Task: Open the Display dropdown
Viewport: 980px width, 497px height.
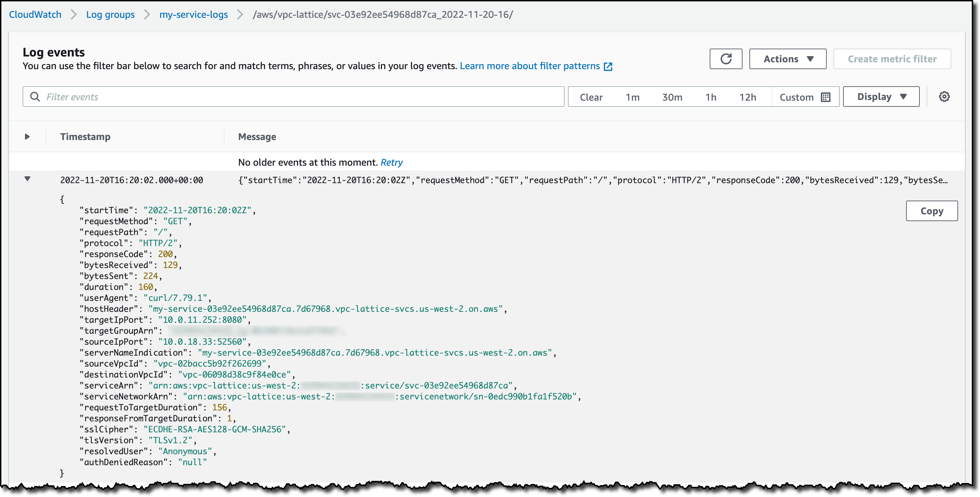Action: 881,97
